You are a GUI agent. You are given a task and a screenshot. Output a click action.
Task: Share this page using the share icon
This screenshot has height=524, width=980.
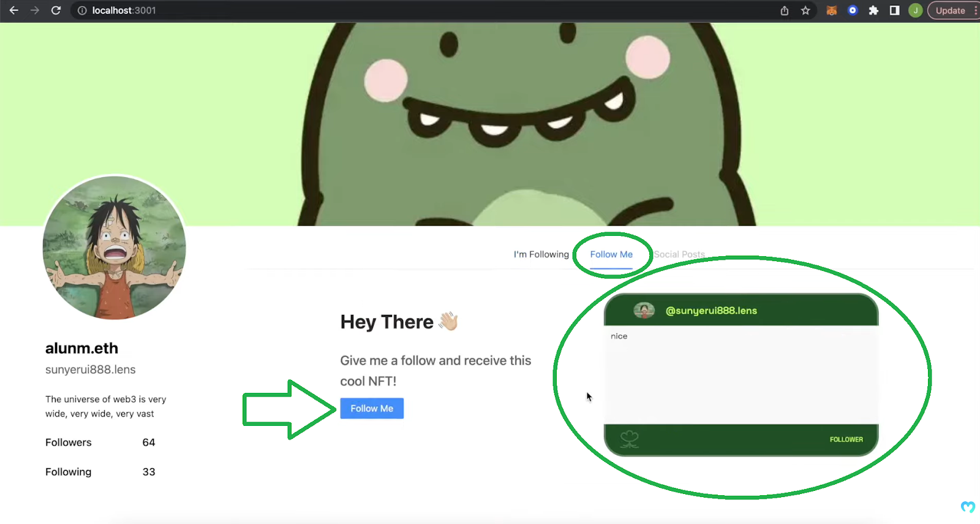(x=785, y=10)
